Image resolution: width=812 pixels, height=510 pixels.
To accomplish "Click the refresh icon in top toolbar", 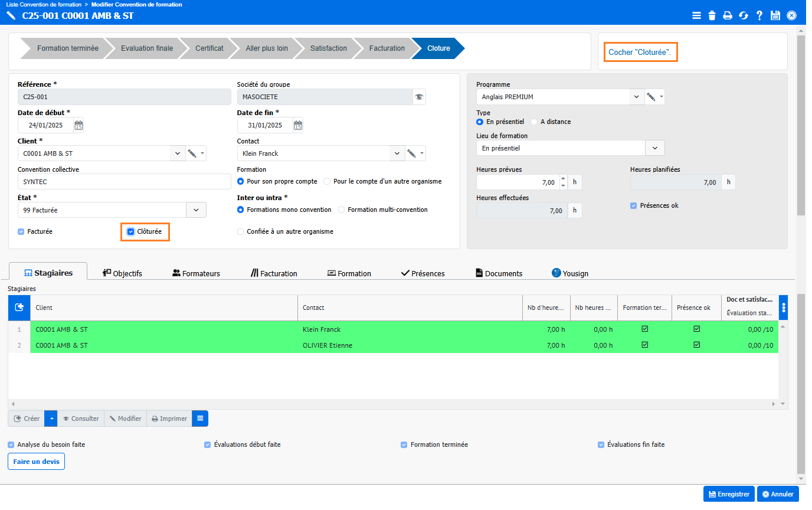I will point(744,15).
